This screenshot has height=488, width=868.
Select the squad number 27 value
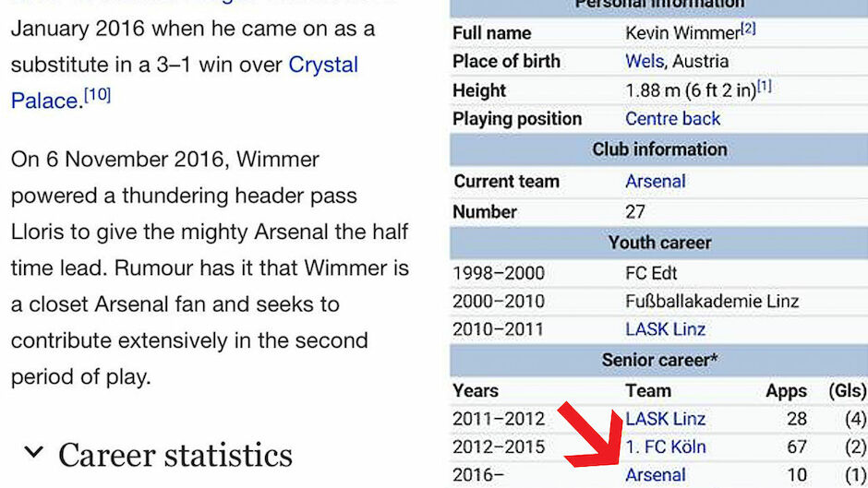(x=635, y=212)
